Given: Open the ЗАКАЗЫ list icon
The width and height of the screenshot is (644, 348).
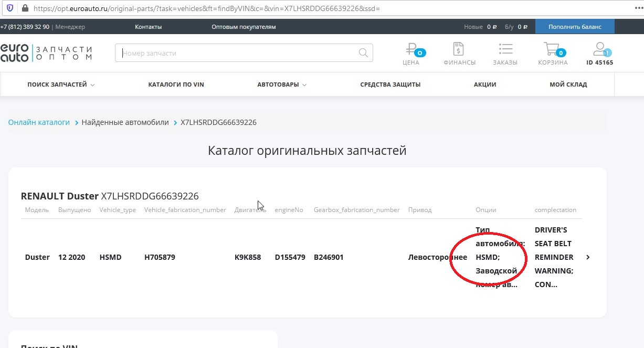Looking at the screenshot, I should 505,54.
